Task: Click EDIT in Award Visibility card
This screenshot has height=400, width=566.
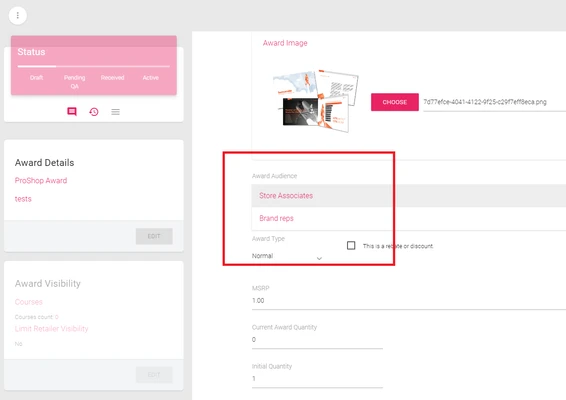Action: [154, 375]
